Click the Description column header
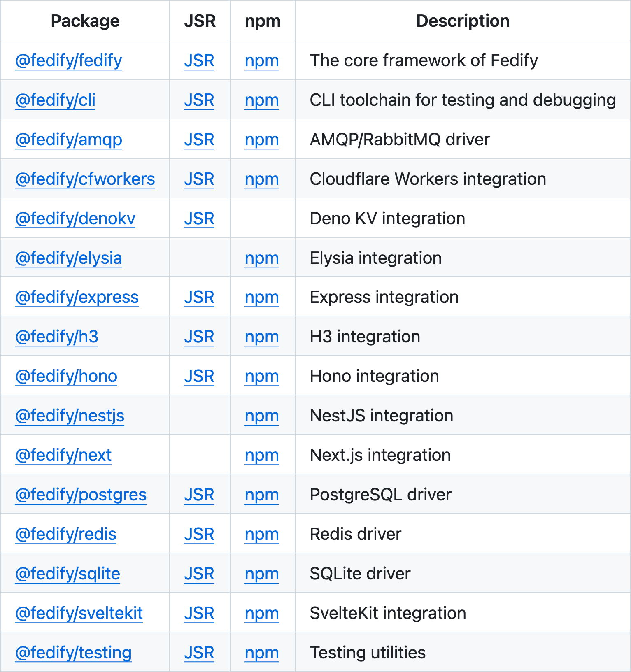Viewport: 631px width, 672px height. (463, 21)
